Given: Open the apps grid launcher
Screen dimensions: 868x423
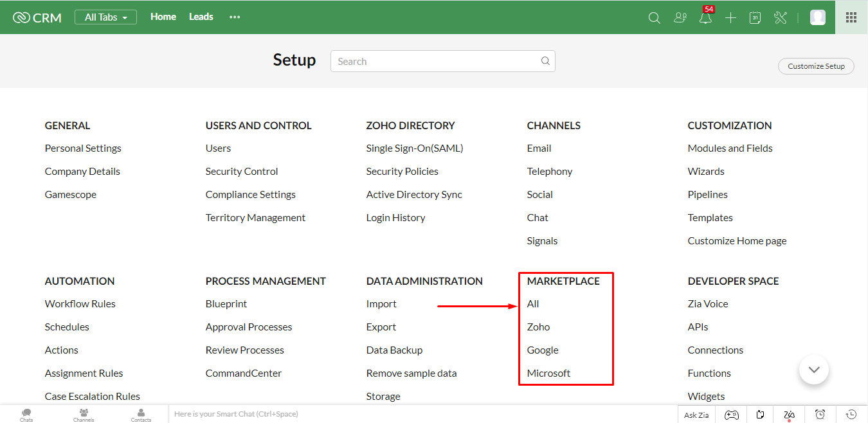Looking at the screenshot, I should click(x=851, y=17).
